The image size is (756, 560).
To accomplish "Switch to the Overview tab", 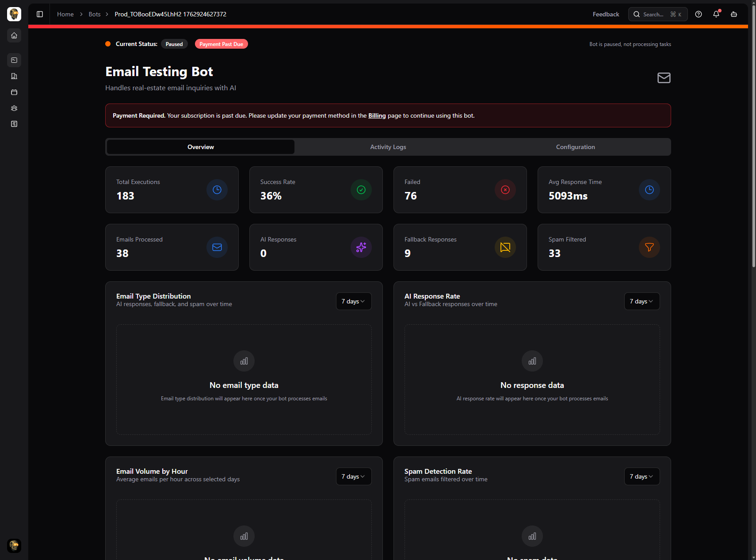I will [x=201, y=147].
